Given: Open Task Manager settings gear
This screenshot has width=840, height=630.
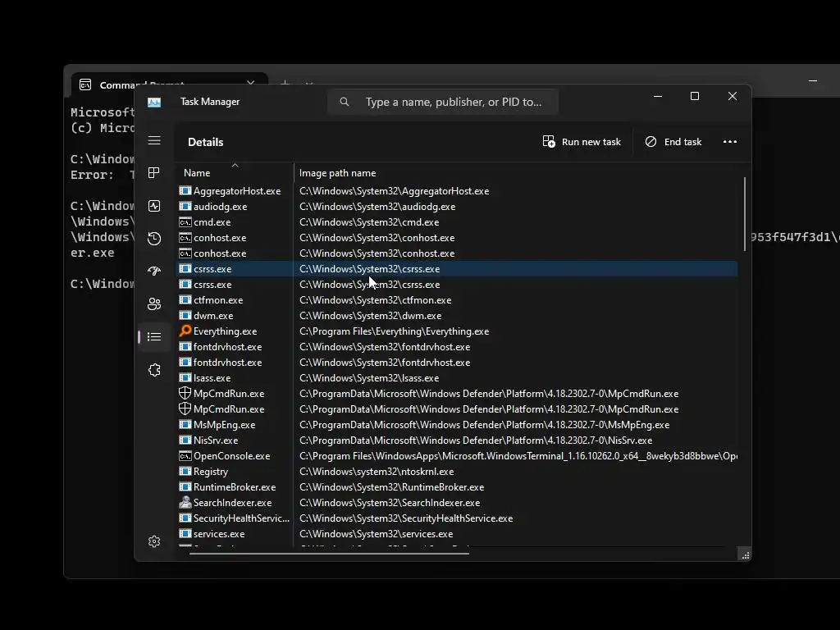Looking at the screenshot, I should tap(154, 541).
